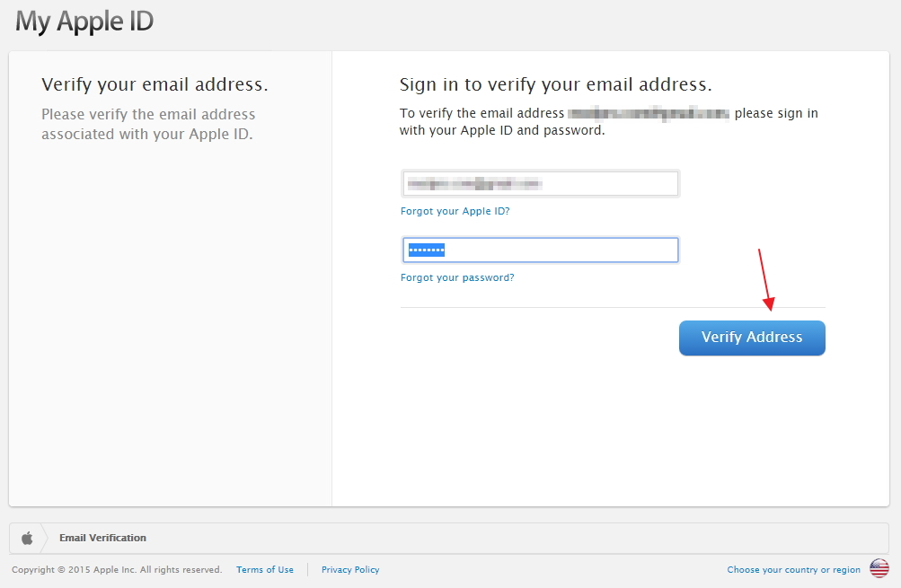The height and width of the screenshot is (588, 901).
Task: Click the red arrow annotation
Action: pyautogui.click(x=765, y=280)
